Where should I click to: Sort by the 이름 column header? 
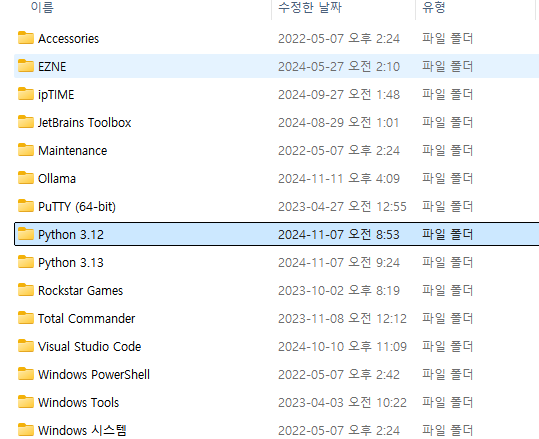(x=42, y=7)
